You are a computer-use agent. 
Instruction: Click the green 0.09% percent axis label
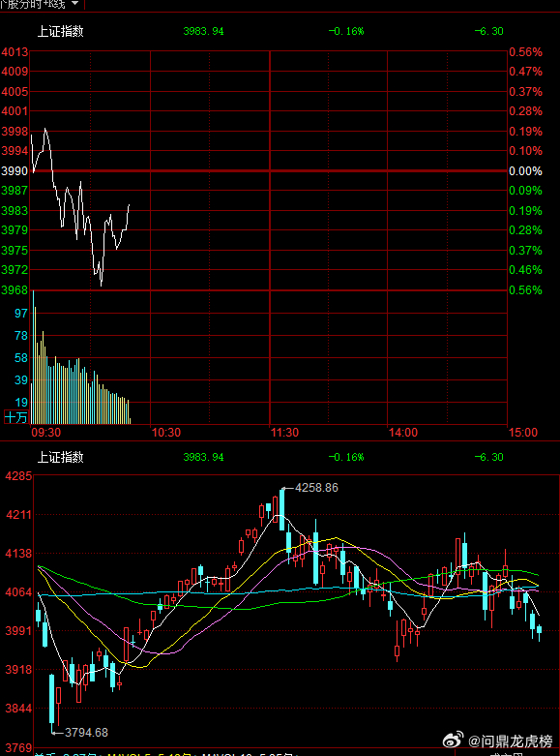pyautogui.click(x=525, y=191)
